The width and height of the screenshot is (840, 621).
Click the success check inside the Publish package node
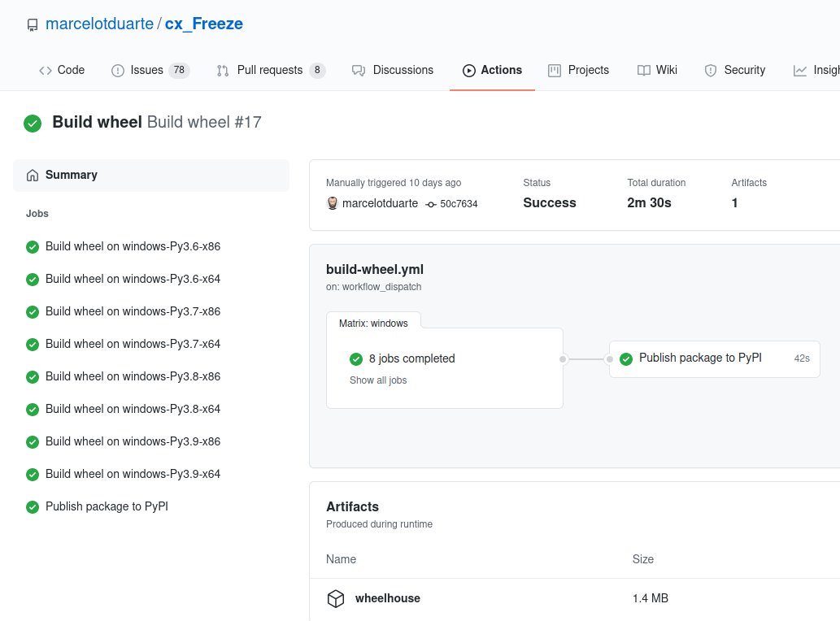pos(626,358)
